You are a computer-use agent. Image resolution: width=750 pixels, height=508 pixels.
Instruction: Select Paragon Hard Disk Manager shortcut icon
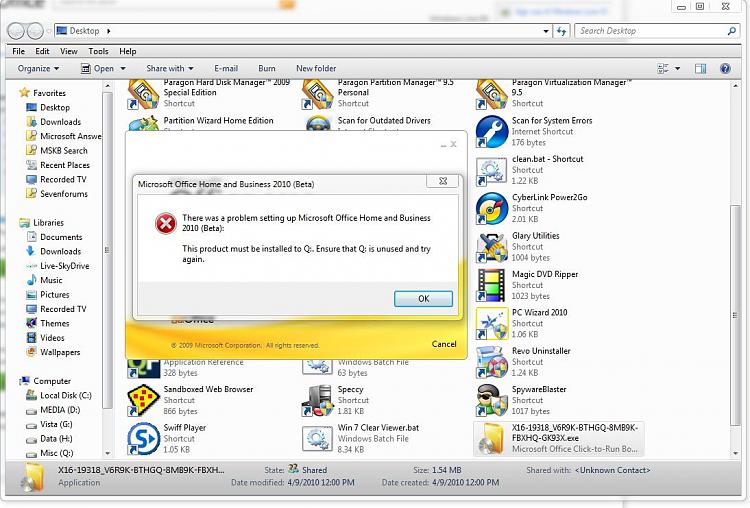pos(143,94)
